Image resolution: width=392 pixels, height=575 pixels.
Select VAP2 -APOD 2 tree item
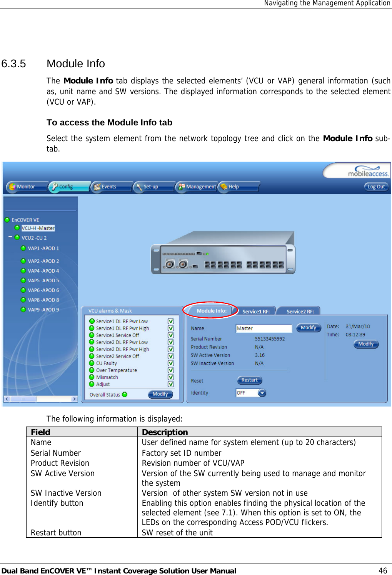pyautogui.click(x=43, y=261)
